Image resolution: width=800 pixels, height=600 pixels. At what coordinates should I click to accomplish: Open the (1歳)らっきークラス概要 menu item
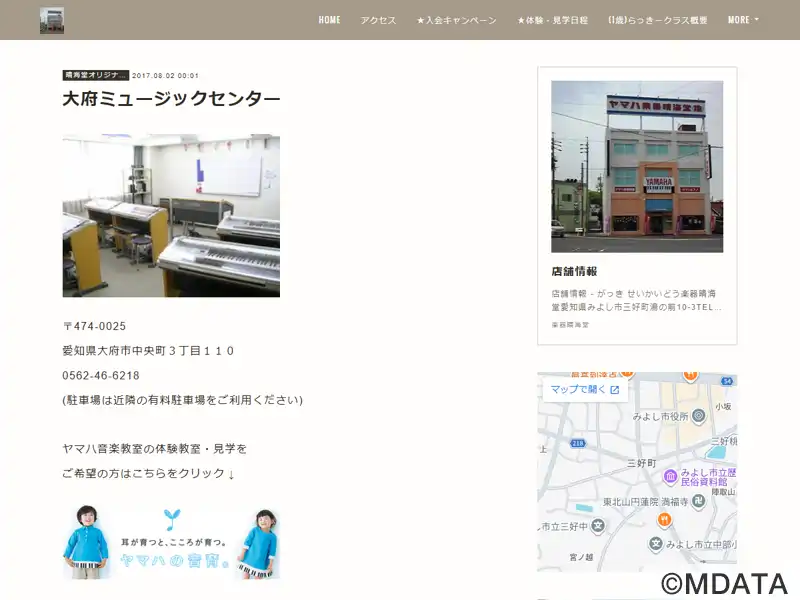658,20
